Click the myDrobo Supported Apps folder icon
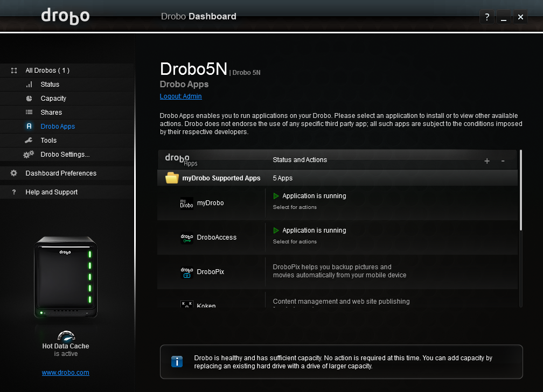Screen dimensions: 543x392 [172, 178]
